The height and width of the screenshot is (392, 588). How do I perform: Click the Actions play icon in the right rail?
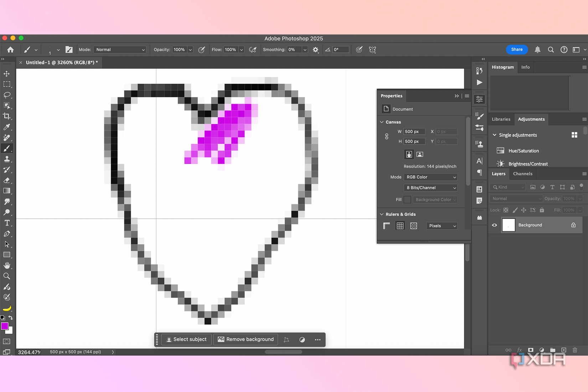click(x=479, y=82)
